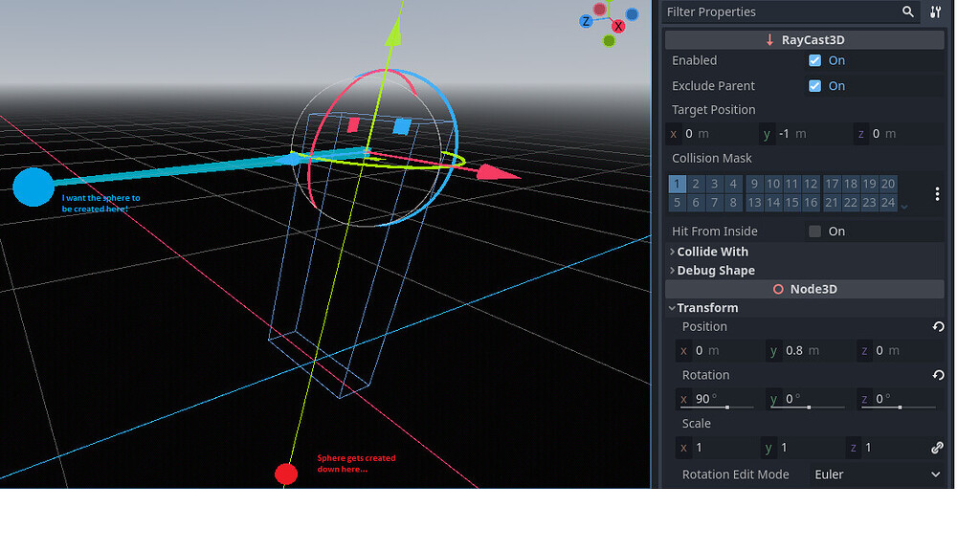Enable the Hit From Inside checkbox
The image size is (980, 551).
[x=814, y=231]
